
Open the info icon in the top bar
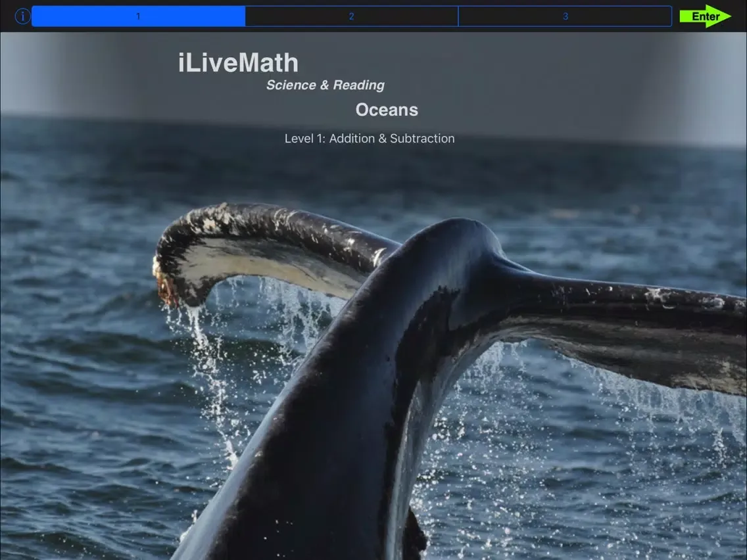click(22, 16)
